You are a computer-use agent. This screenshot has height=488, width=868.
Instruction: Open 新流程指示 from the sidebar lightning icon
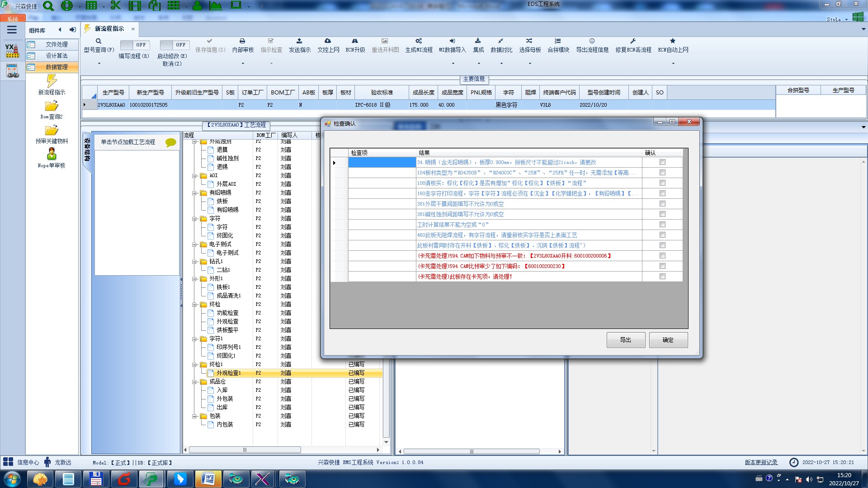pos(52,81)
